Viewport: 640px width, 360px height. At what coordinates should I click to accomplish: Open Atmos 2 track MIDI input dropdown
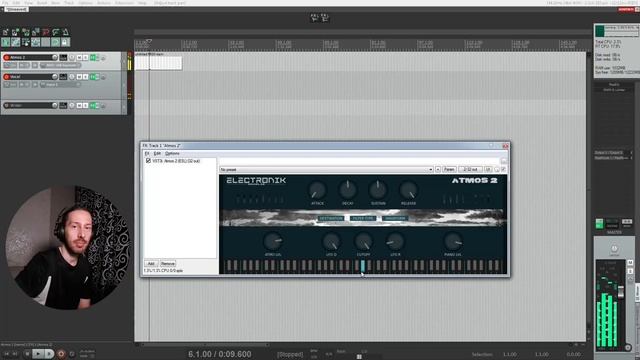pyautogui.click(x=60, y=65)
